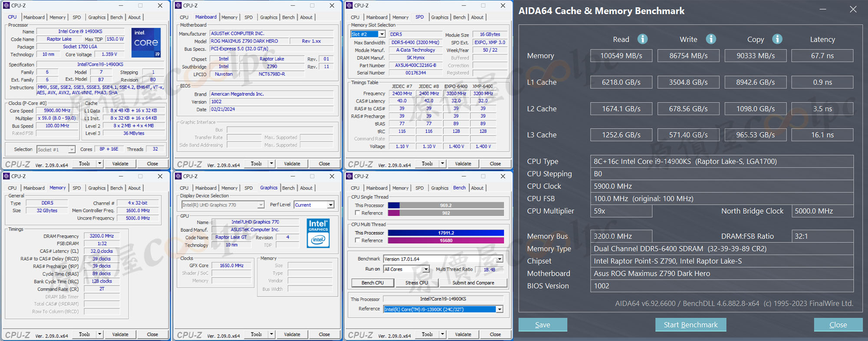Viewport: 868px width, 341px height.
Task: Click the CPU-Z title icon of the CPU Single Thread window
Action: [x=349, y=176]
